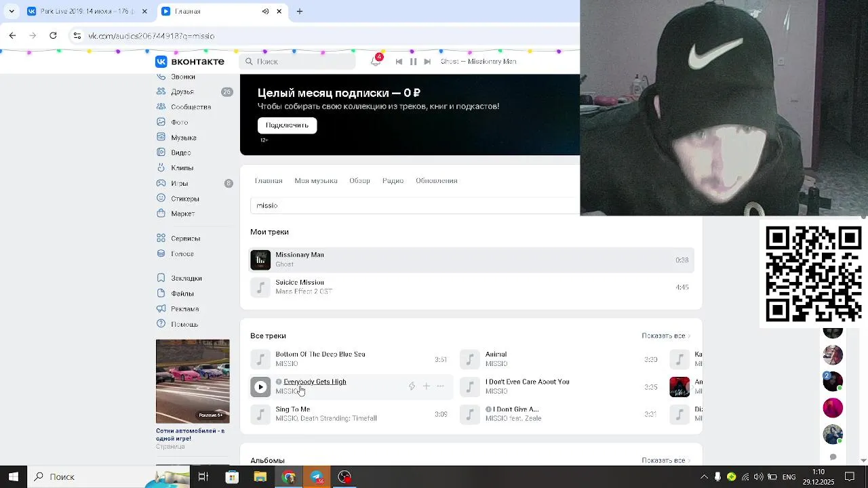Mute audio on Главная browser tab
The width and height of the screenshot is (868, 488).
(265, 12)
